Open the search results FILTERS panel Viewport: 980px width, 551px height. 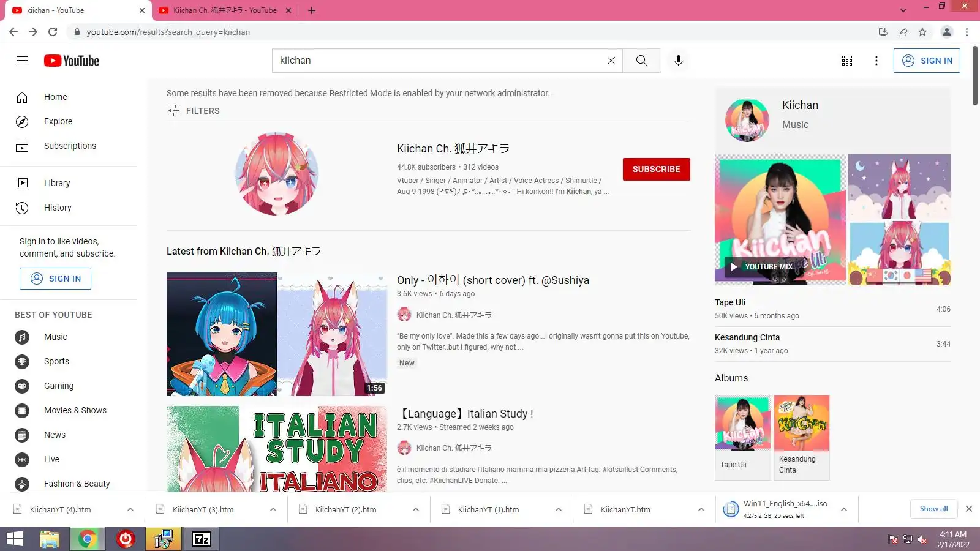[x=194, y=111]
